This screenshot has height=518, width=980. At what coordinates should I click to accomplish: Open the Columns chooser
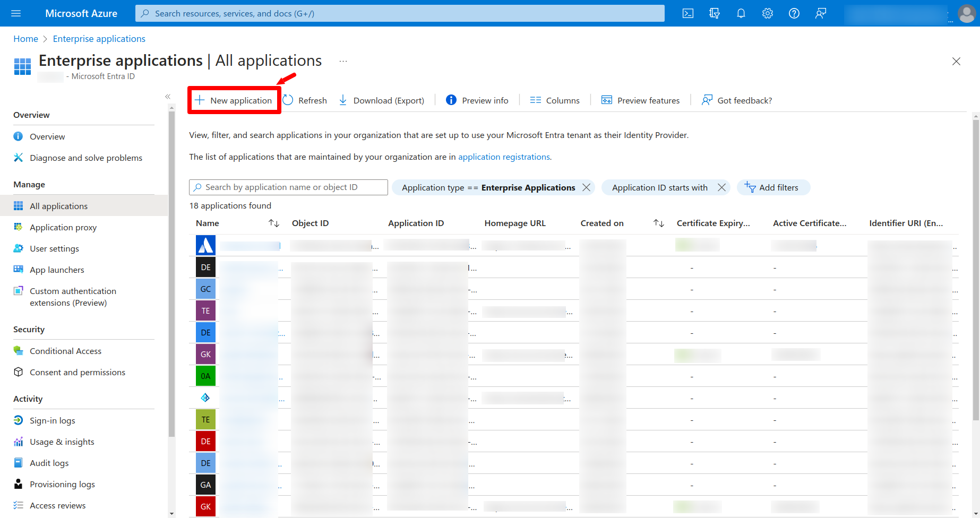[x=555, y=100]
